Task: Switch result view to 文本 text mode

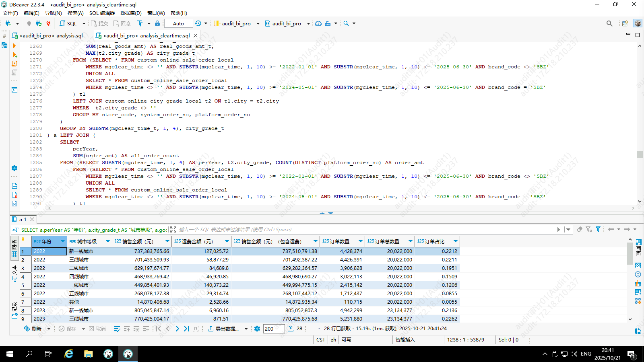Action: pyautogui.click(x=14, y=273)
